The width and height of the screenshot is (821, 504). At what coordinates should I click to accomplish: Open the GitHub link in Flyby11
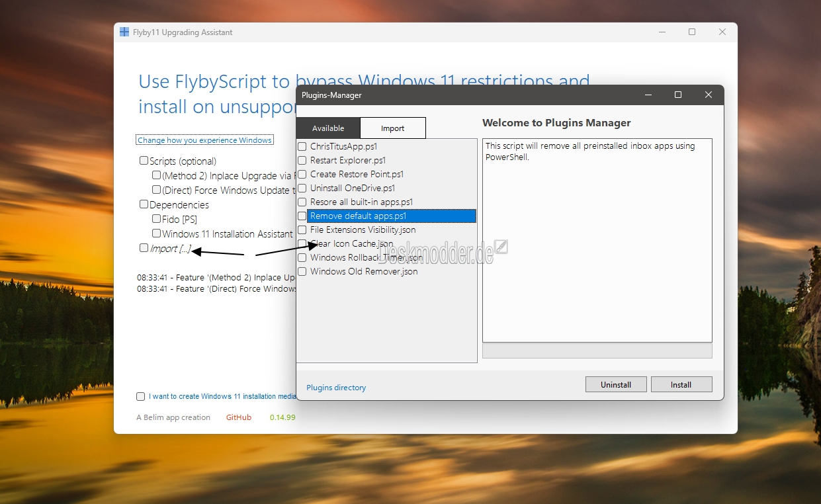tap(239, 417)
